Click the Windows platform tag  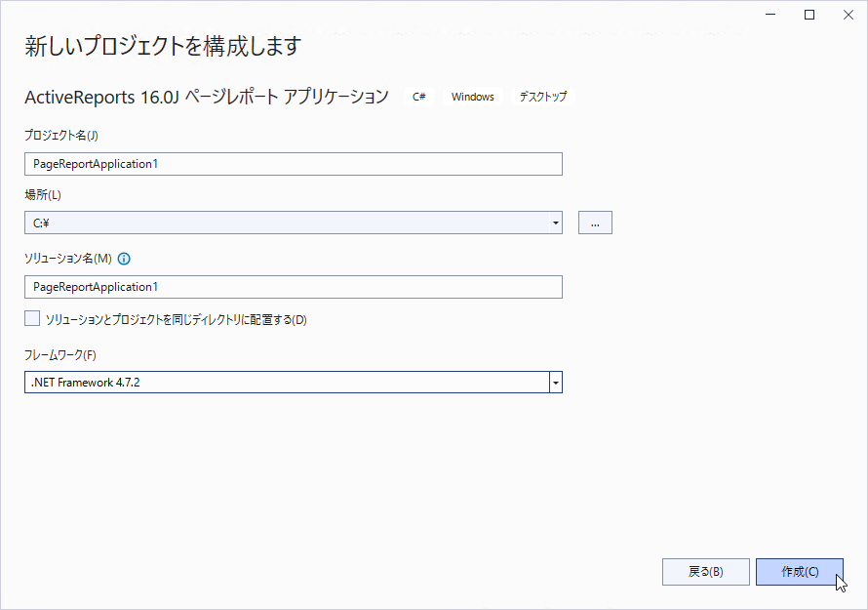tap(473, 97)
